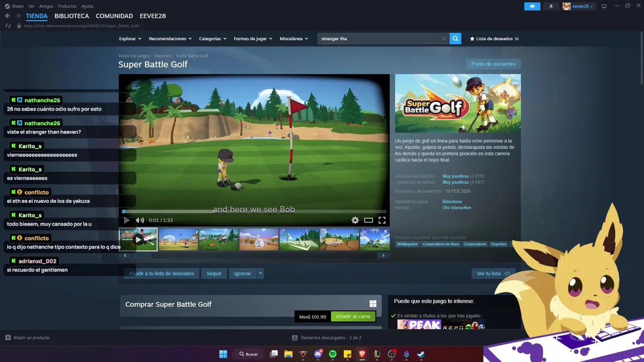
Task: Open the EEVEE28 profile tab
Action: [x=152, y=16]
